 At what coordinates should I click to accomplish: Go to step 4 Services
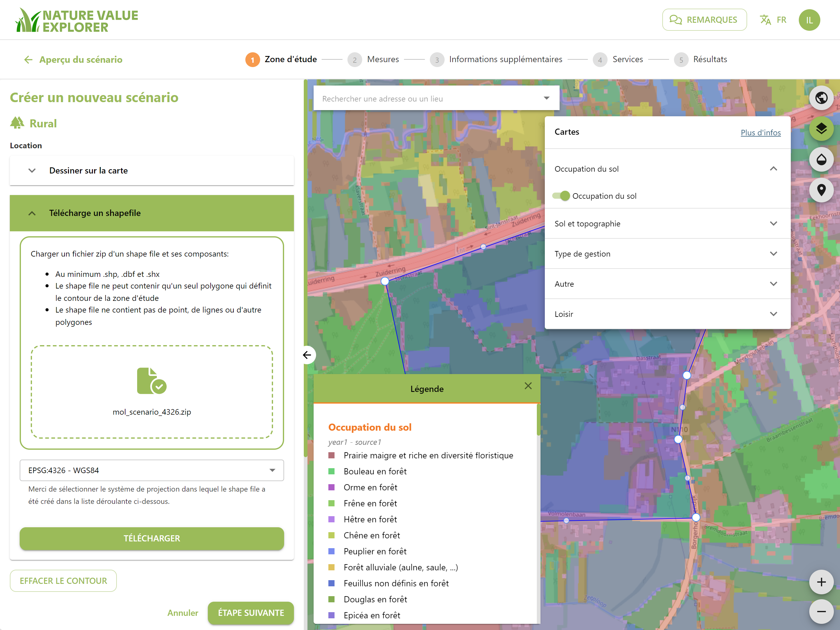(x=618, y=60)
